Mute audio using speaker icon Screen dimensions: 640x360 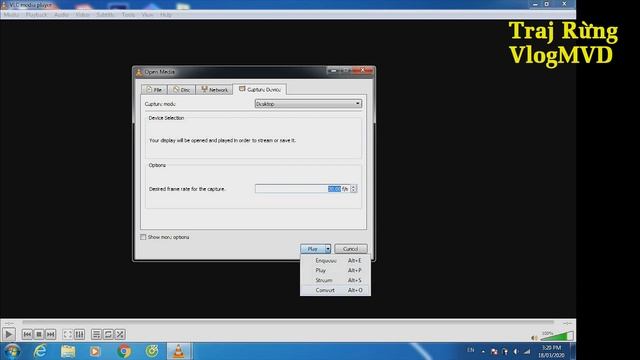coord(534,338)
